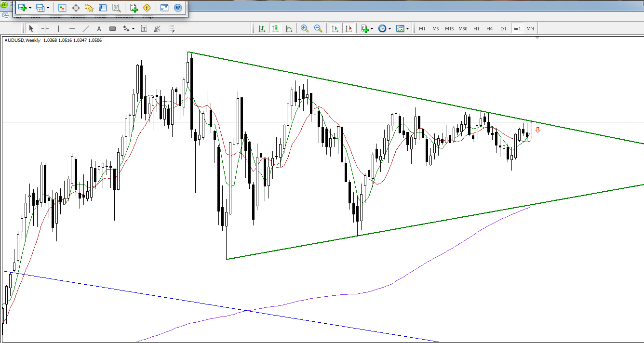
Task: Switch timeframe to M1
Action: [422, 29]
